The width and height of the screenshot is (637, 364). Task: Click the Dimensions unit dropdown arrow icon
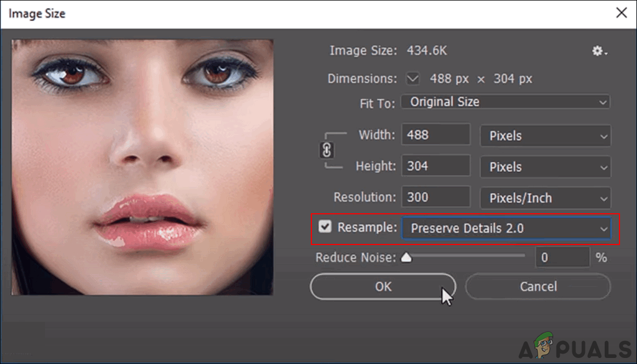(412, 79)
